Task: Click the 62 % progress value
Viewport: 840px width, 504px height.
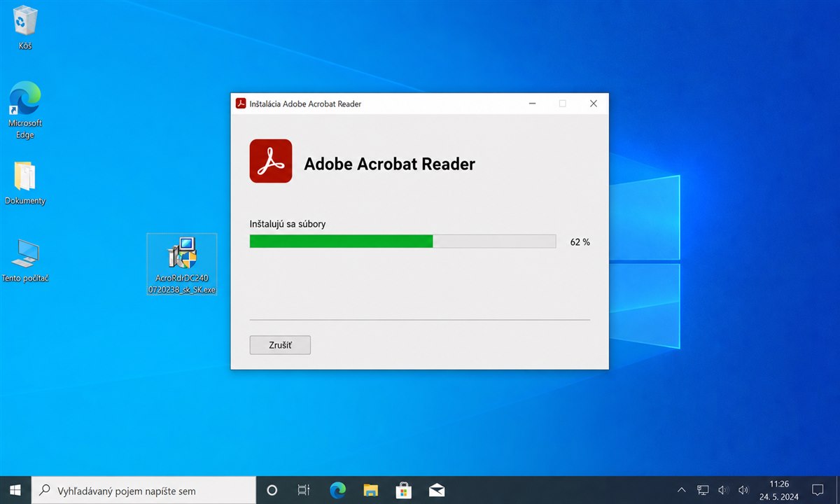Action: click(580, 242)
